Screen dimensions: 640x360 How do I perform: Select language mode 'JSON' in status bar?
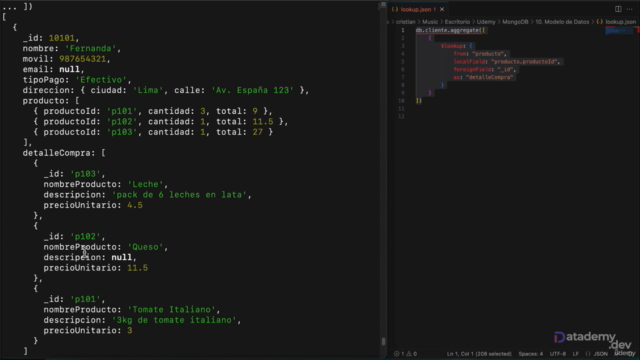point(600,354)
